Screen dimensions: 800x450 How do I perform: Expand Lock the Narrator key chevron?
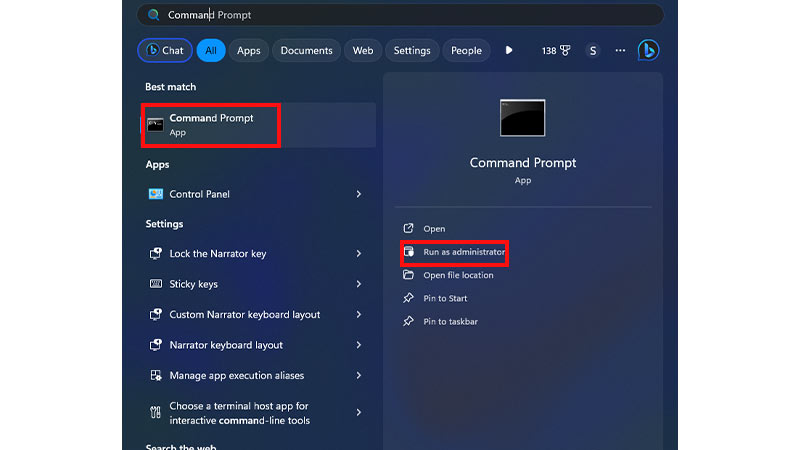pos(359,254)
